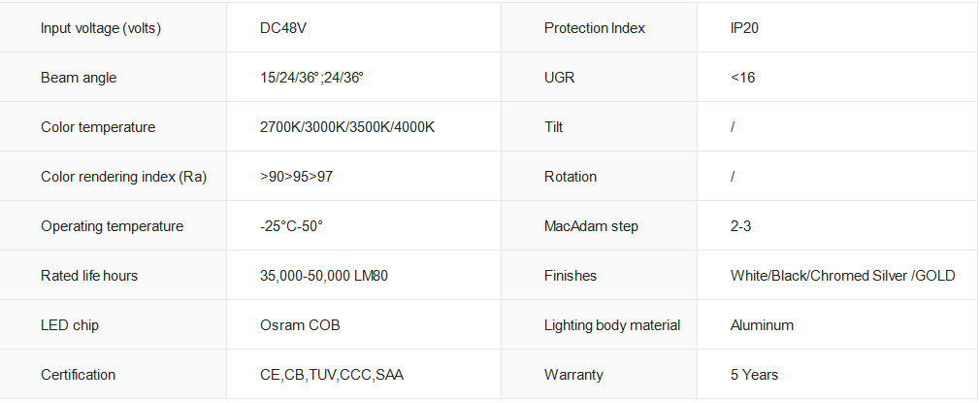Select the IP20 value
Viewport: 980px width, 403px height.
744,28
